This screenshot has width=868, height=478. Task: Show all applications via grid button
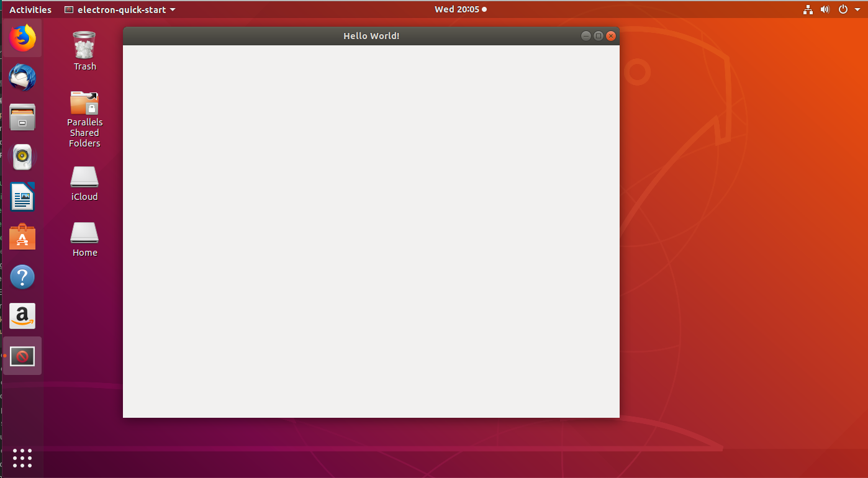pos(22,458)
